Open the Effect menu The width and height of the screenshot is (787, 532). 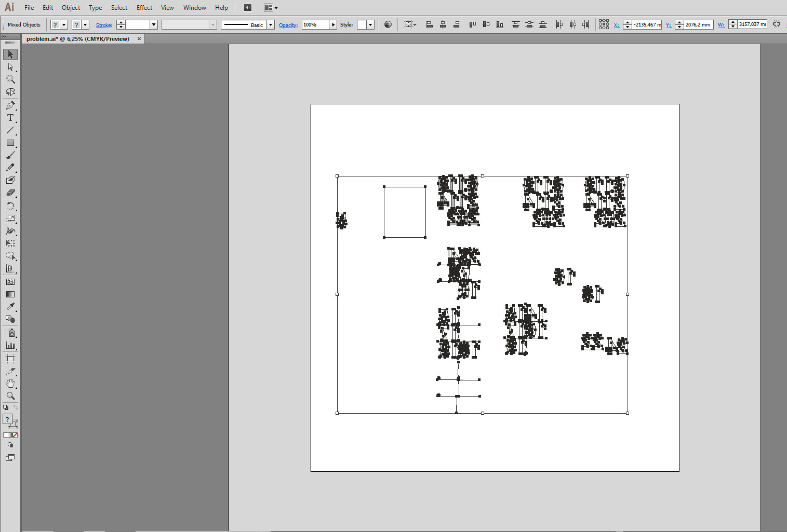point(144,8)
